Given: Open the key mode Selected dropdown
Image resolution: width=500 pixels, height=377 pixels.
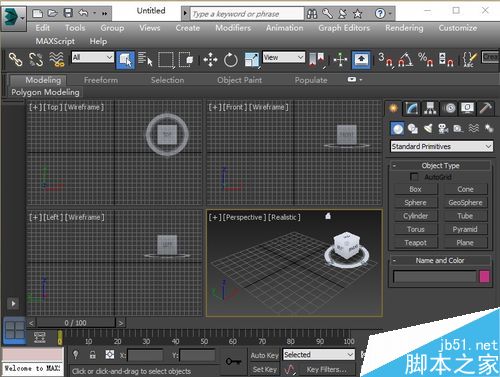Looking at the screenshot, I should [x=318, y=355].
